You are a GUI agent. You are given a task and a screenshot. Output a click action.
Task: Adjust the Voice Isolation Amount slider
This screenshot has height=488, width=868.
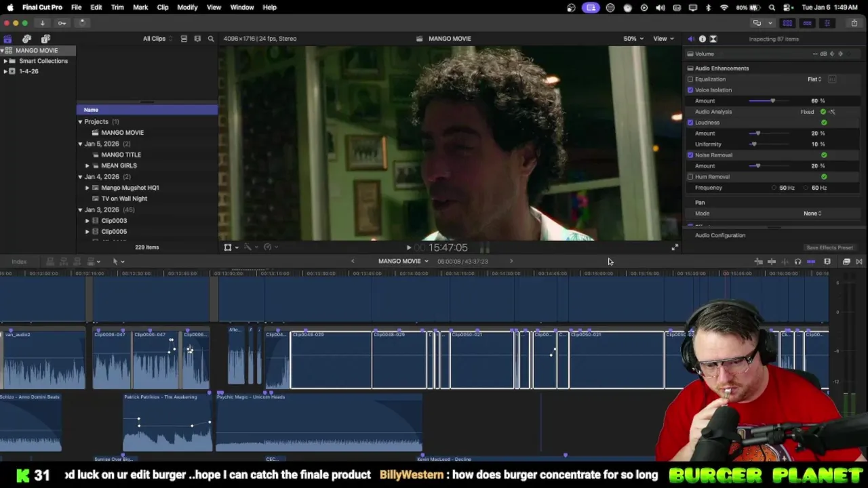(772, 101)
